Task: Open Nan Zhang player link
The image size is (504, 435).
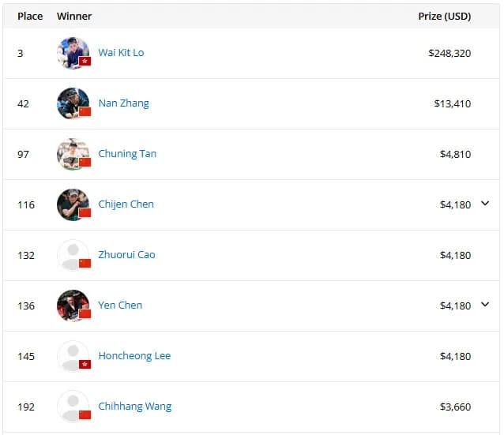Action: click(x=124, y=103)
